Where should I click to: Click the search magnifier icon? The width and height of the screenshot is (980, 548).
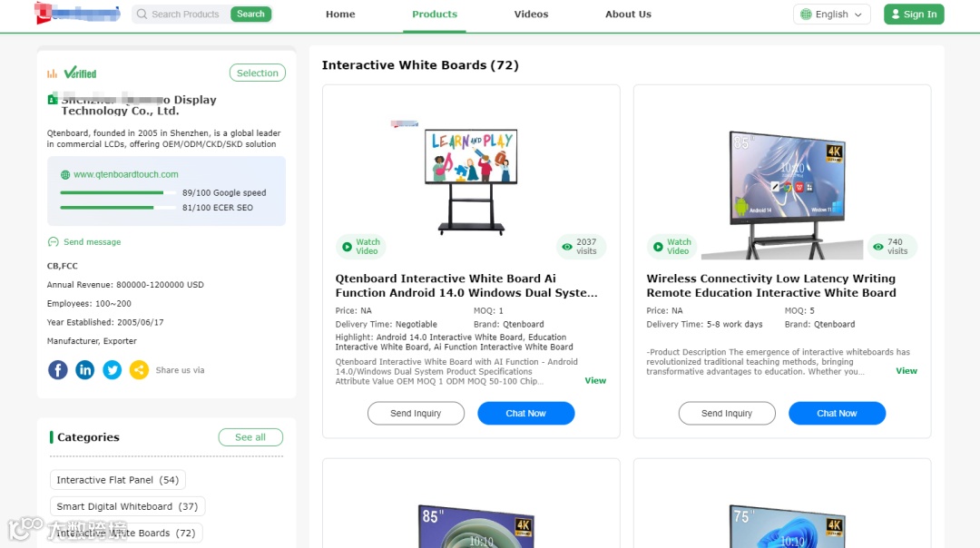(142, 14)
